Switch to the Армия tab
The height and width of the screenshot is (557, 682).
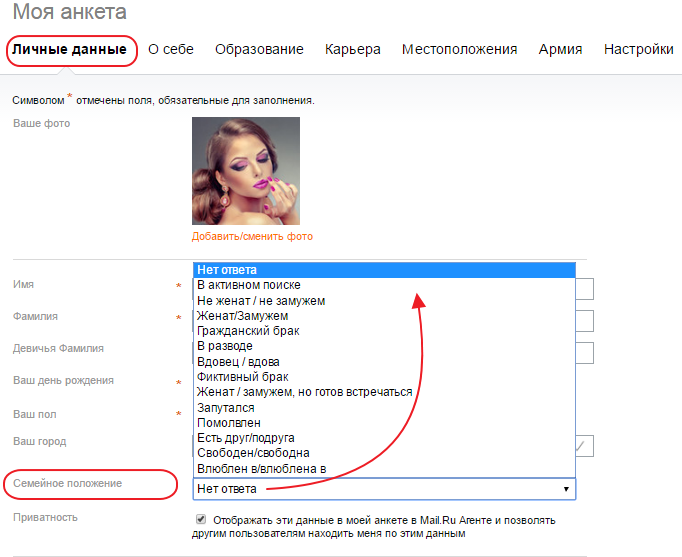[x=560, y=50]
